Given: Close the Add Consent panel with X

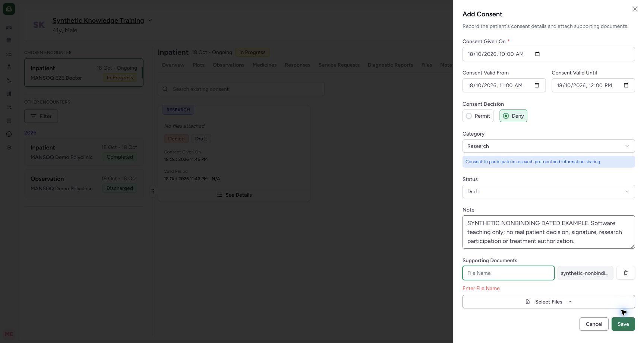Looking at the screenshot, I should pos(635,9).
